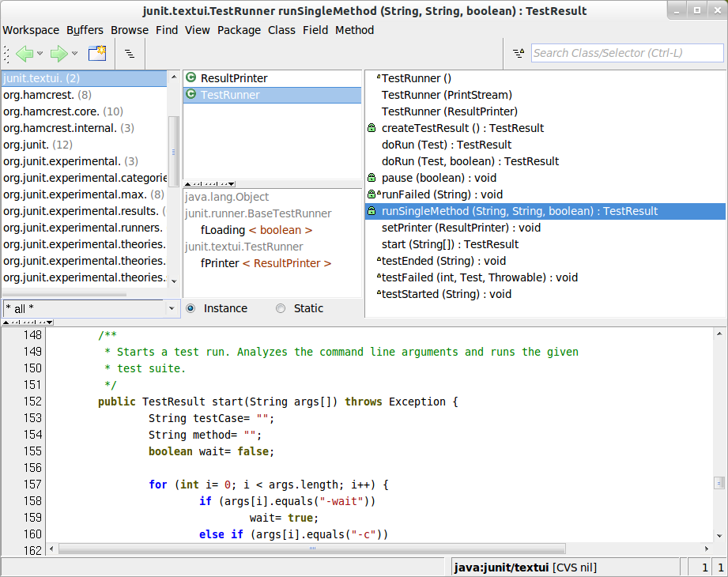728x577 pixels.
Task: Select the Static radio button
Action: coord(281,308)
